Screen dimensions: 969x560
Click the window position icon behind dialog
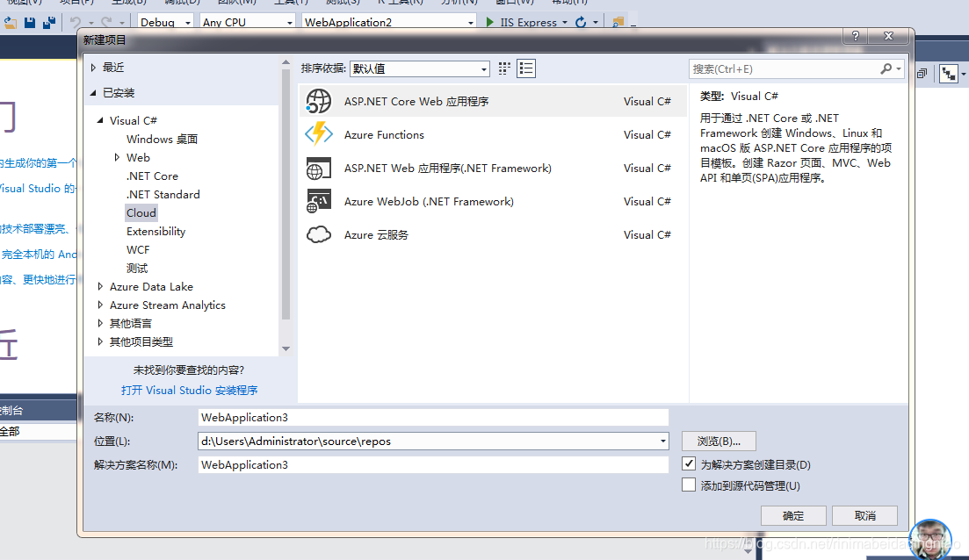[922, 73]
